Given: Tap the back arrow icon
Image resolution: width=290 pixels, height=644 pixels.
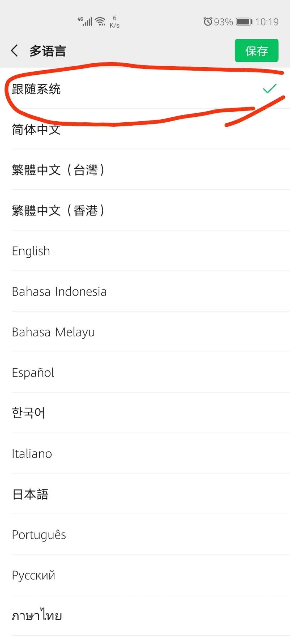Looking at the screenshot, I should point(15,50).
